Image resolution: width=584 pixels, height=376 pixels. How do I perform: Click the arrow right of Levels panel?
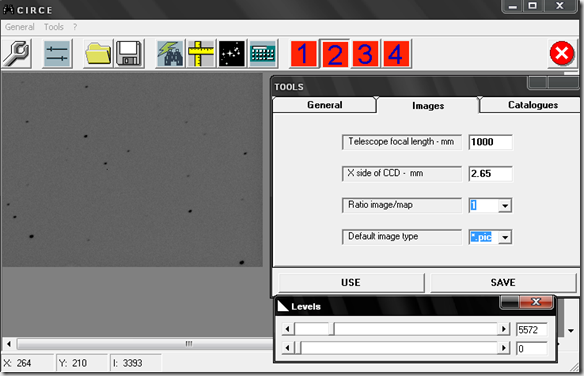tap(571, 331)
